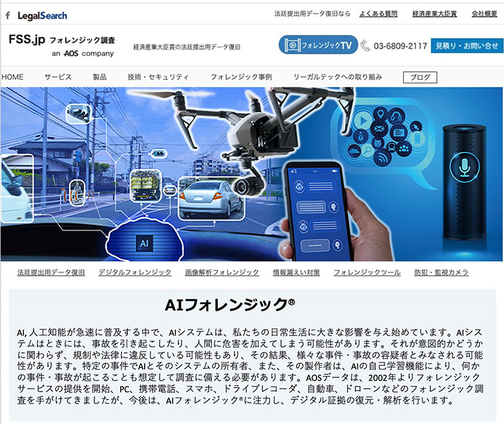Click the phone handset icon

click(365, 46)
